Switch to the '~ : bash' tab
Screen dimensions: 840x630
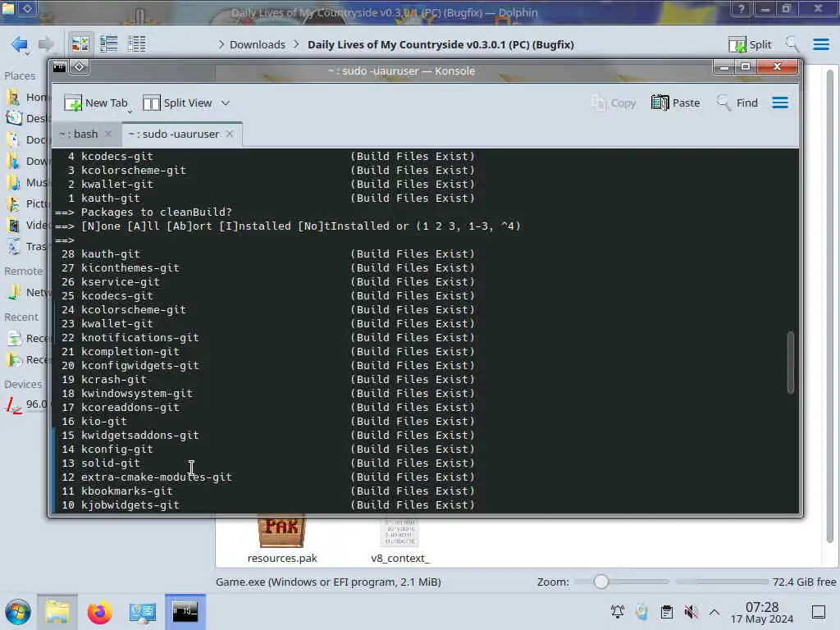pyautogui.click(x=78, y=134)
